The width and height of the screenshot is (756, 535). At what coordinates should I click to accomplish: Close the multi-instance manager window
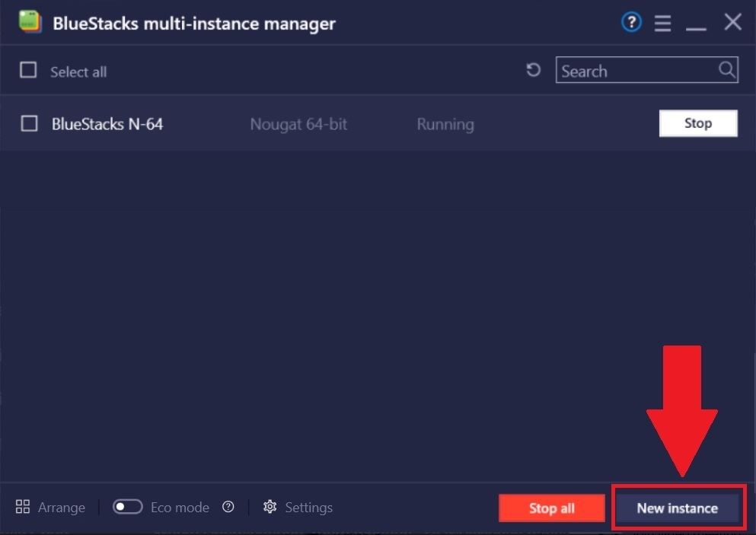pyautogui.click(x=732, y=21)
